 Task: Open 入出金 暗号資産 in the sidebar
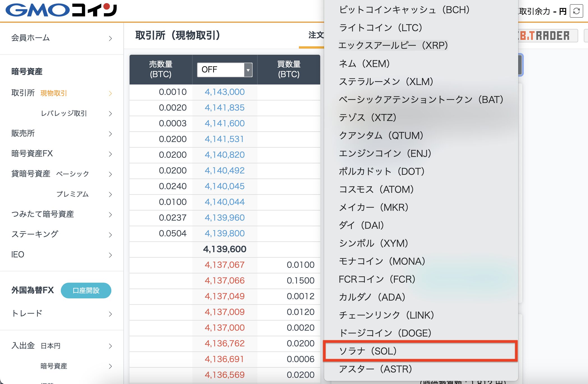pos(54,366)
